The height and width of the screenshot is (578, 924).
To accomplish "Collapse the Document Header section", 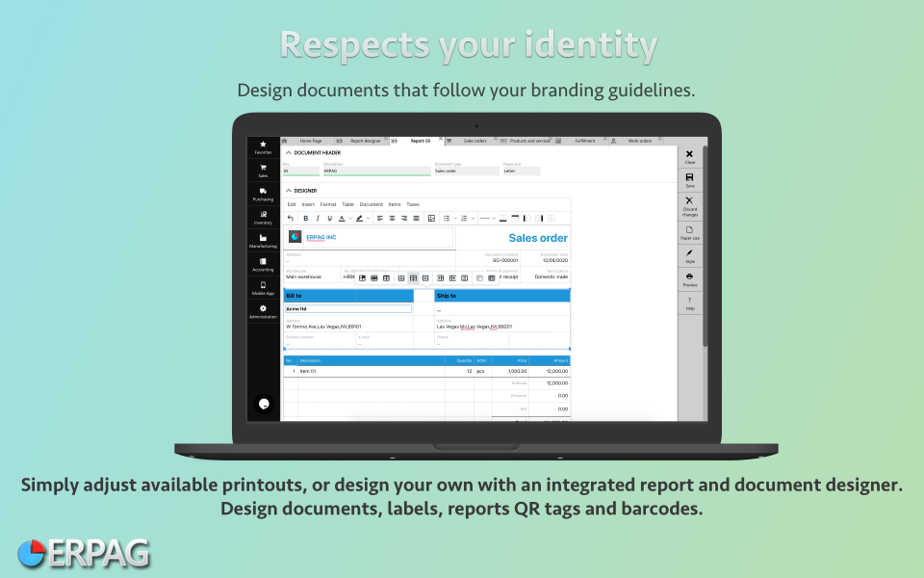I will pyautogui.click(x=288, y=153).
